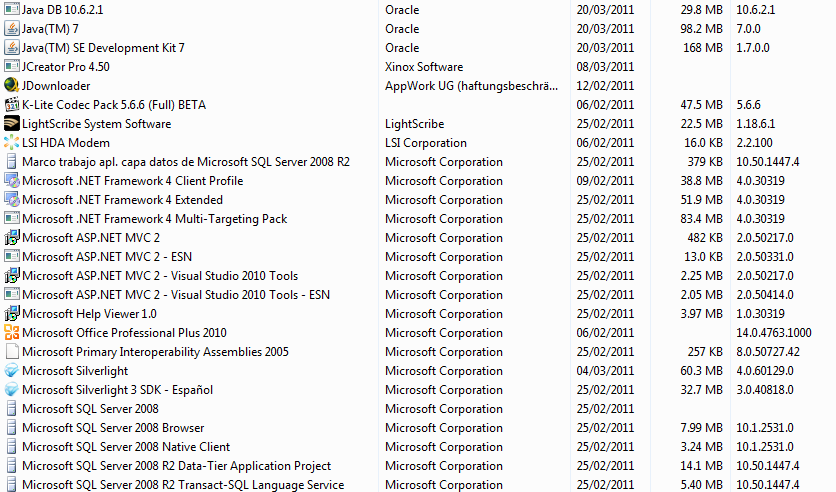The width and height of the screenshot is (836, 492).
Task: Click the 09/02/2011 install date
Action: (x=605, y=181)
